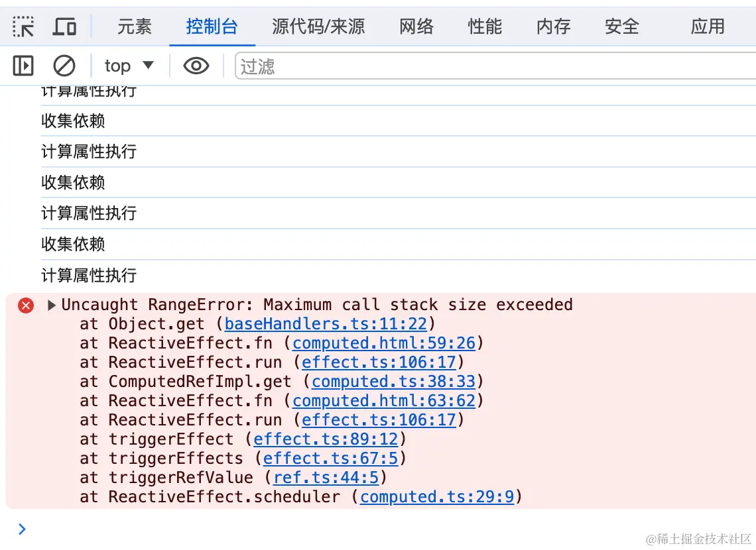Viewport: 756px width, 550px height.
Task: Toggle the device toolbar icon
Action: [64, 27]
